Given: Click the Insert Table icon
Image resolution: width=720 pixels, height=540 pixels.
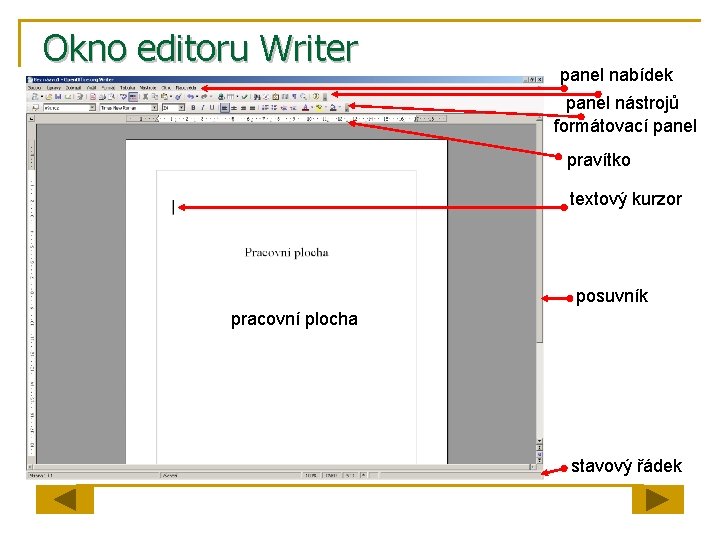Looking at the screenshot, I should [x=231, y=97].
